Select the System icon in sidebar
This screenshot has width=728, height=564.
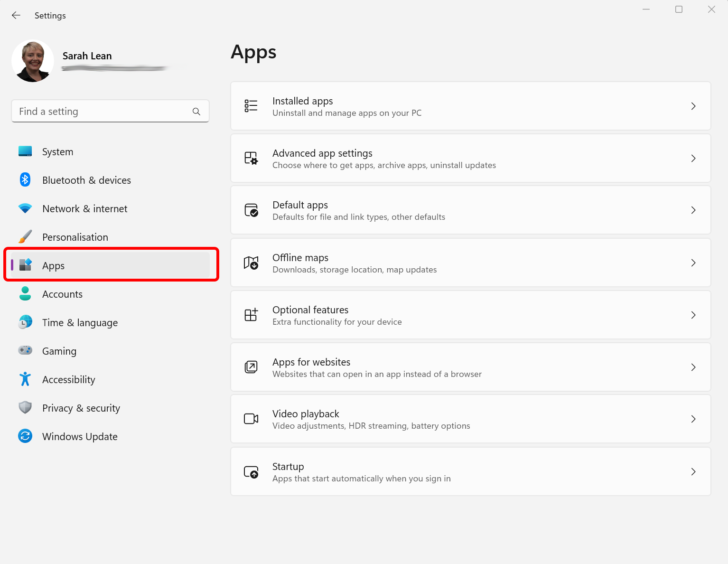pyautogui.click(x=25, y=151)
